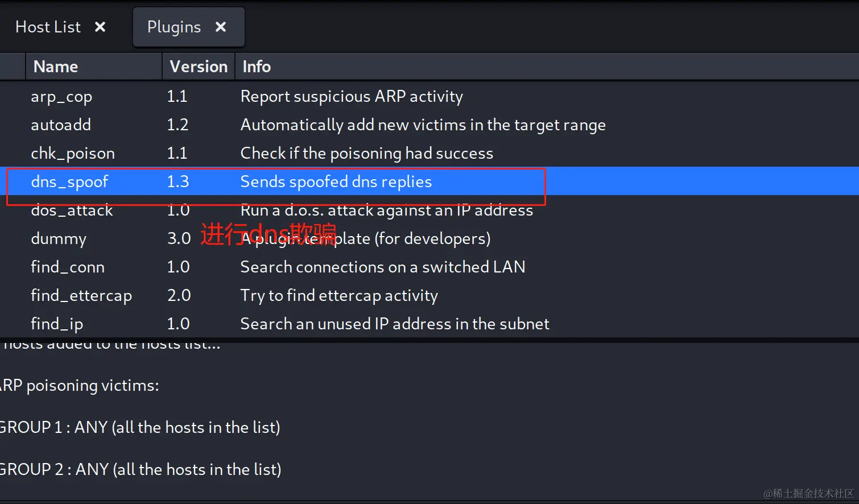Select the Plugins tab
Image resolution: width=859 pixels, height=504 pixels.
(x=174, y=27)
